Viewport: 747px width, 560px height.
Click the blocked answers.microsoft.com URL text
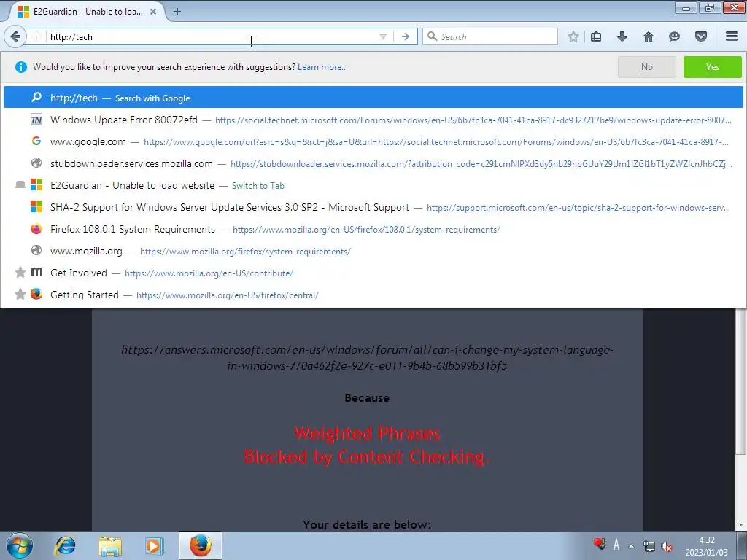[367, 357]
